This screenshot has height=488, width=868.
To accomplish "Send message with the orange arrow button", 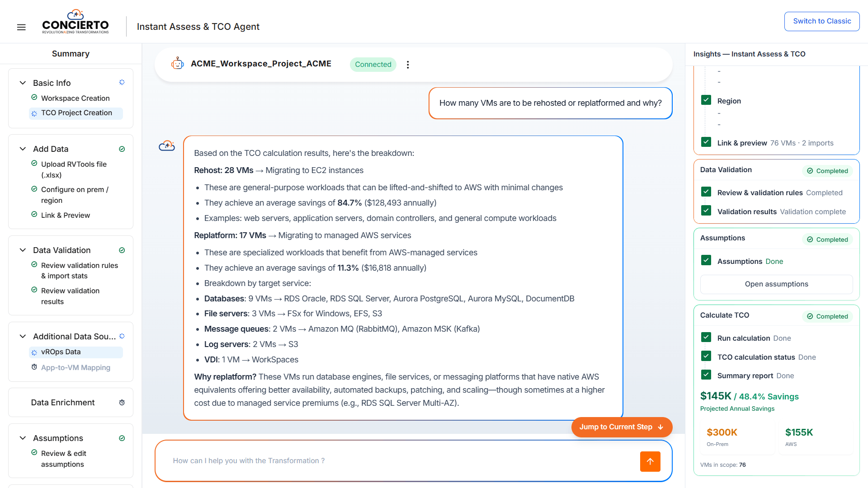I will [x=650, y=461].
